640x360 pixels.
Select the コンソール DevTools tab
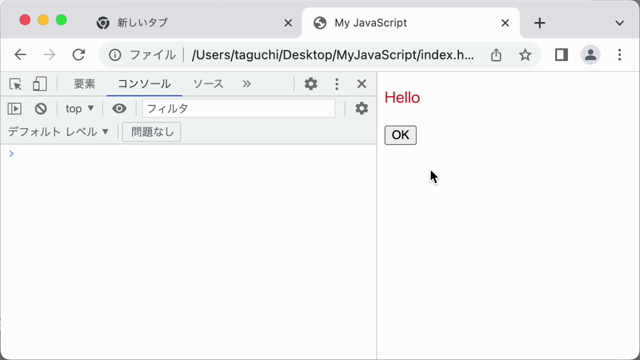pos(144,84)
